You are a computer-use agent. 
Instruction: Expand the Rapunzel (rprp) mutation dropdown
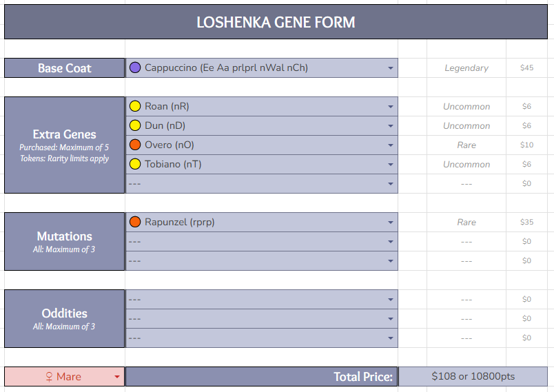(391, 223)
